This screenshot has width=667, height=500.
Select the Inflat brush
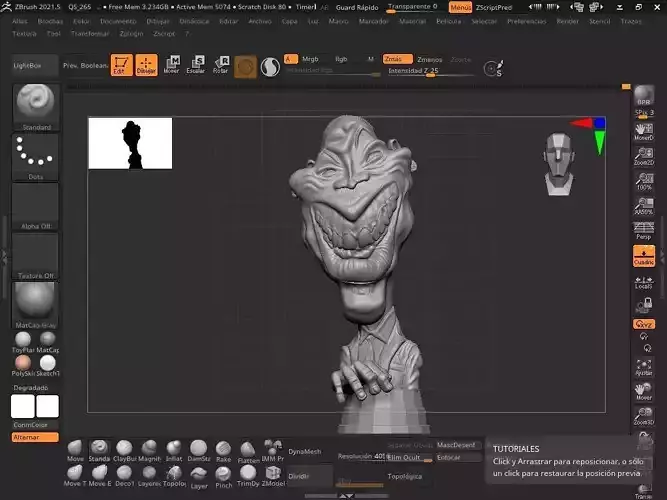click(174, 451)
